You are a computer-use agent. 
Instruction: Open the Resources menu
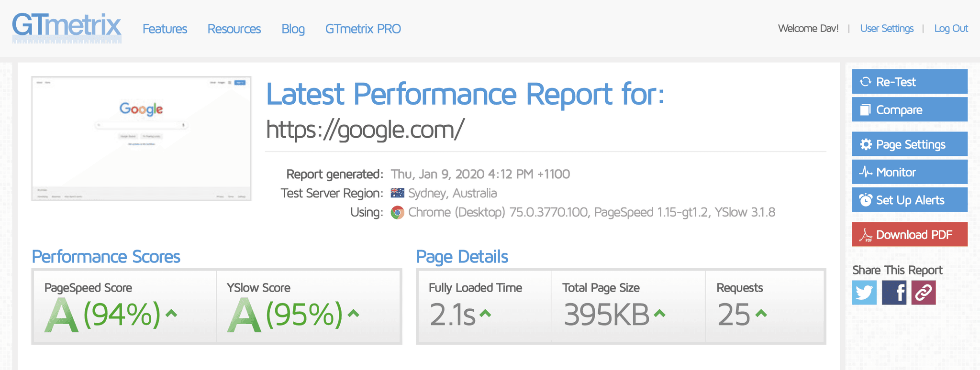pos(234,29)
